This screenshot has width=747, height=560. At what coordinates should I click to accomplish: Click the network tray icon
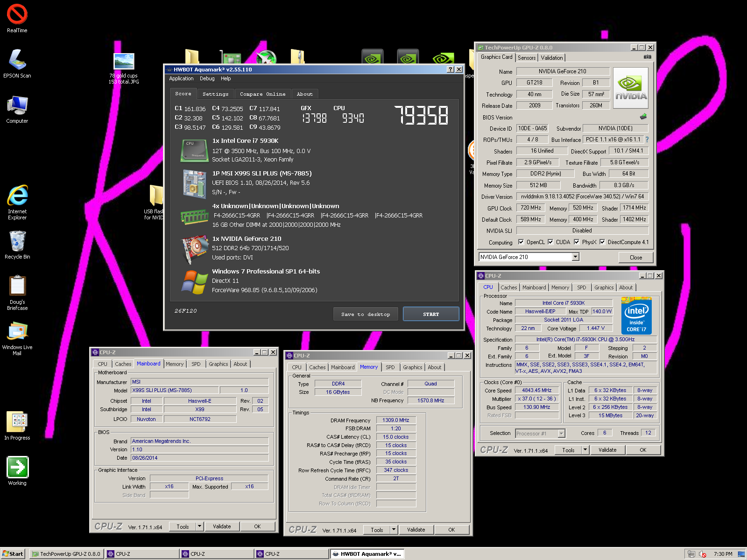(691, 554)
